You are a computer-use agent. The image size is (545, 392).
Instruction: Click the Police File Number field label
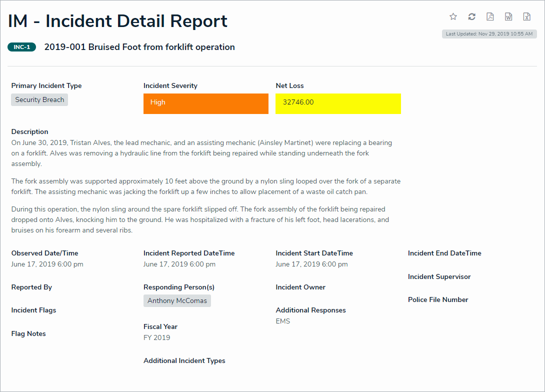[438, 299]
